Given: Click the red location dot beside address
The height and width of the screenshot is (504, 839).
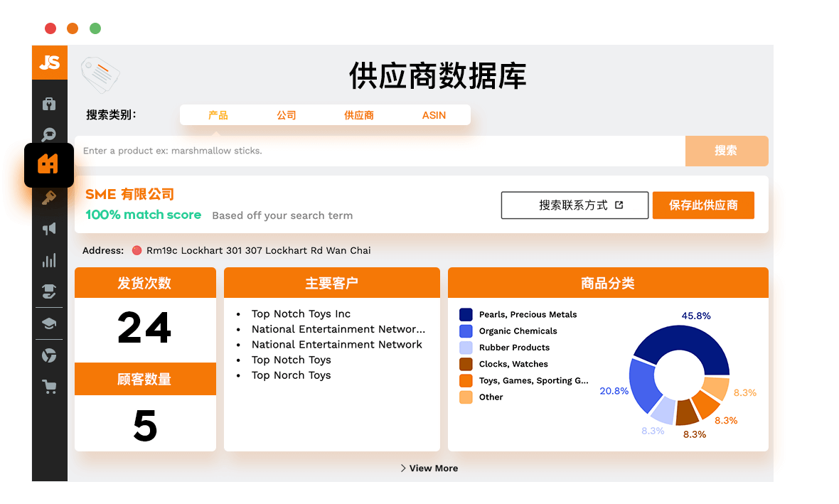Looking at the screenshot, I should pos(137,250).
